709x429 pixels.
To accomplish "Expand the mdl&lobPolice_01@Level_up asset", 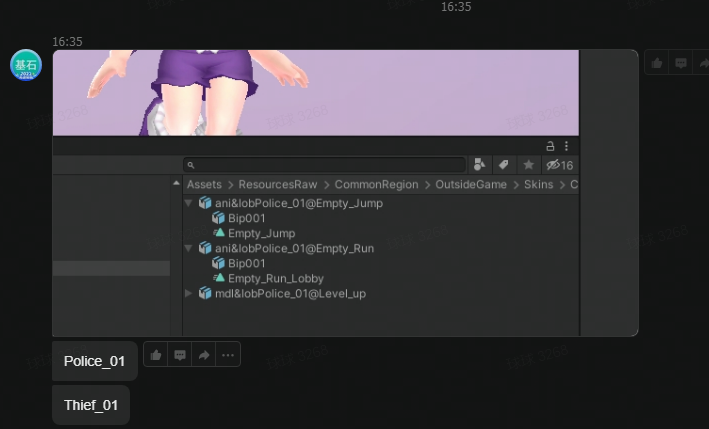I will 189,293.
